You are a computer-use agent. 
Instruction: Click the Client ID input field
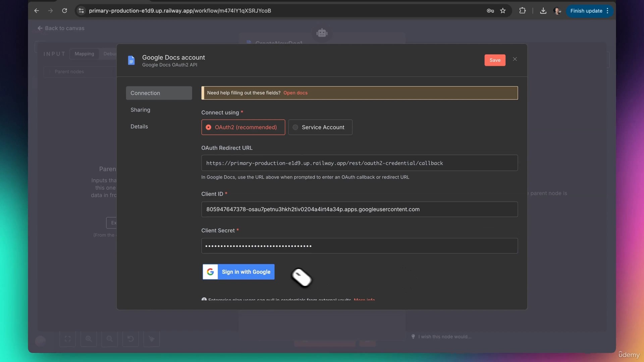click(360, 209)
